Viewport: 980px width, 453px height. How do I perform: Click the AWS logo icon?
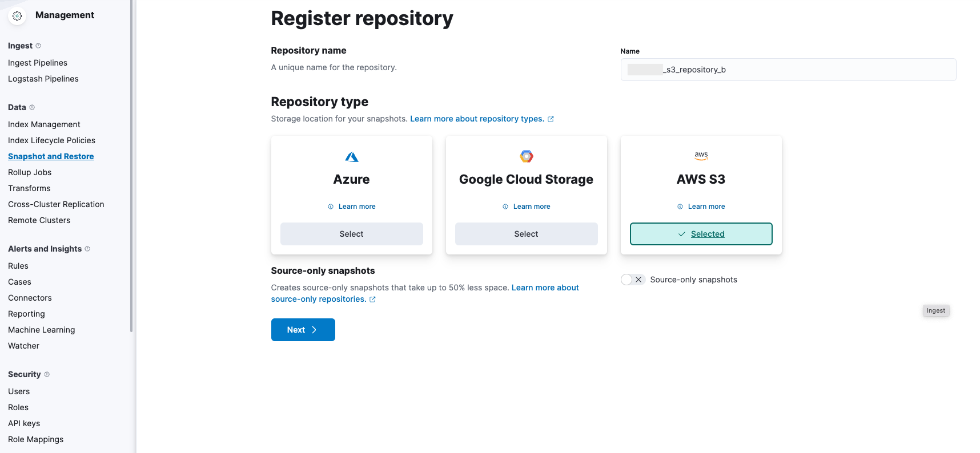[701, 156]
